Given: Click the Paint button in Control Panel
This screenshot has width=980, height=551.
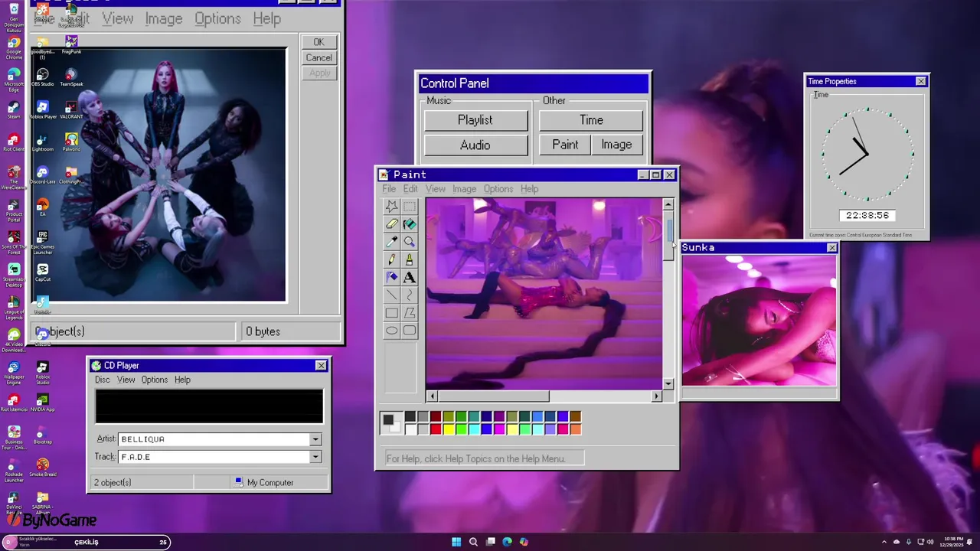Looking at the screenshot, I should click(x=565, y=145).
